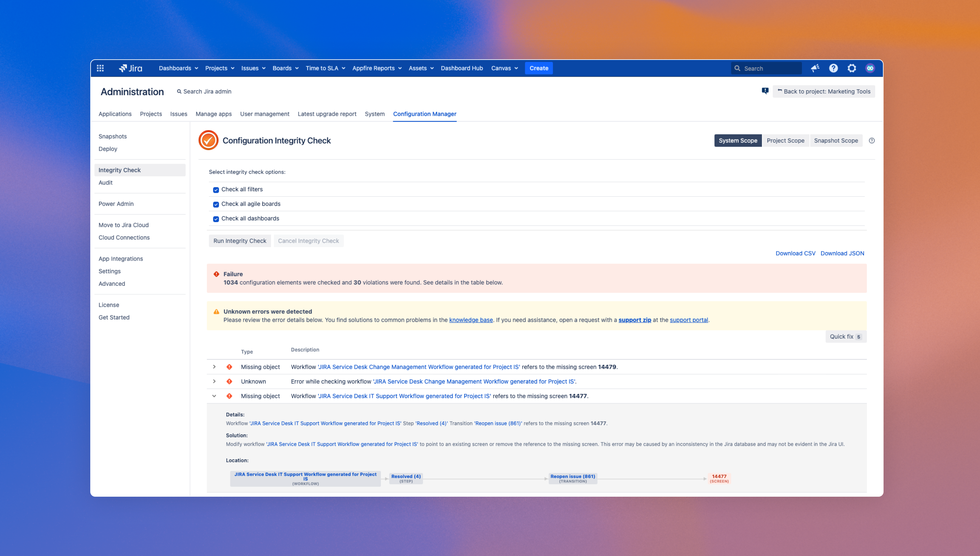Switch to the User management tab

tap(264, 114)
